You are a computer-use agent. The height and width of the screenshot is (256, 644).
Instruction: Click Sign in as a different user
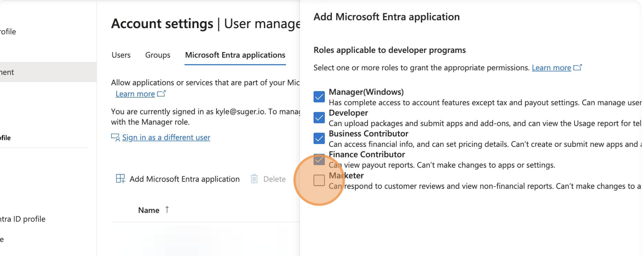pyautogui.click(x=166, y=137)
